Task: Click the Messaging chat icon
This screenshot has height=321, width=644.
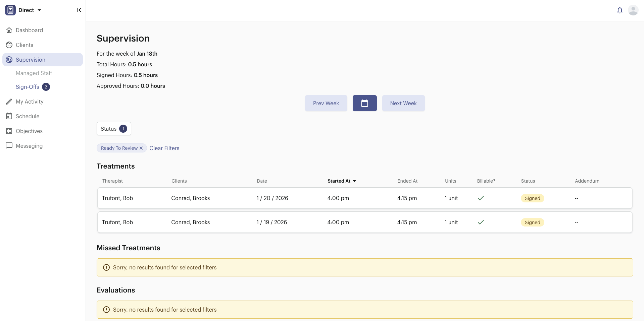Action: click(9, 146)
